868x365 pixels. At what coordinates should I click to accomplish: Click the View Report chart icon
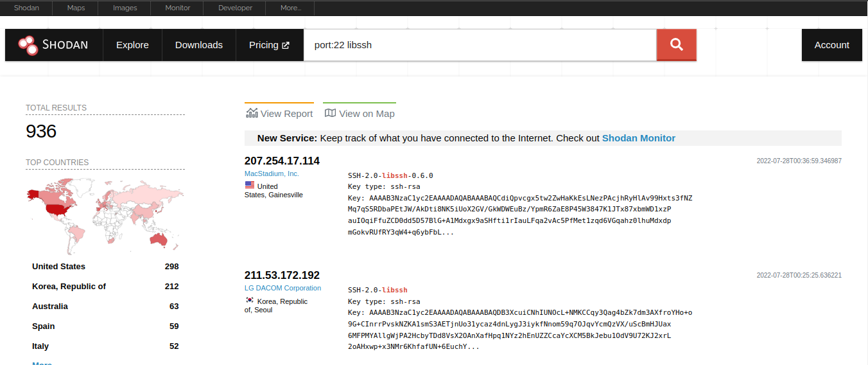tap(252, 113)
